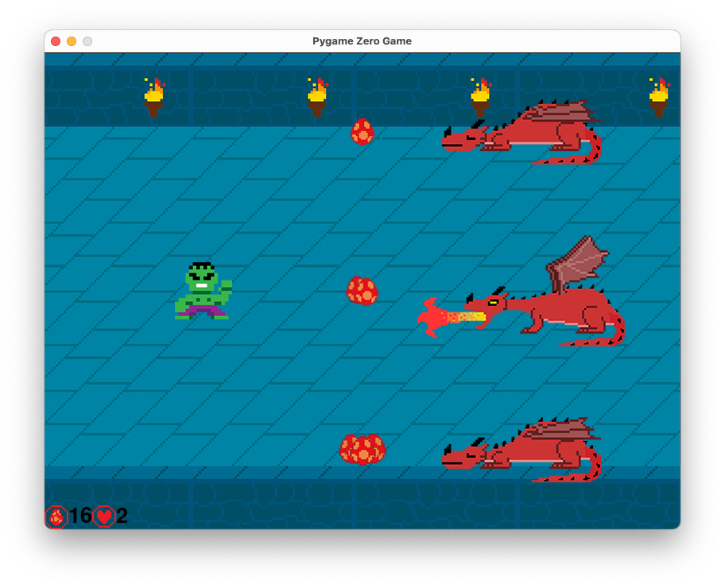725x588 pixels.
Task: Click the heart lives icon in the HUD
Action: click(x=104, y=516)
